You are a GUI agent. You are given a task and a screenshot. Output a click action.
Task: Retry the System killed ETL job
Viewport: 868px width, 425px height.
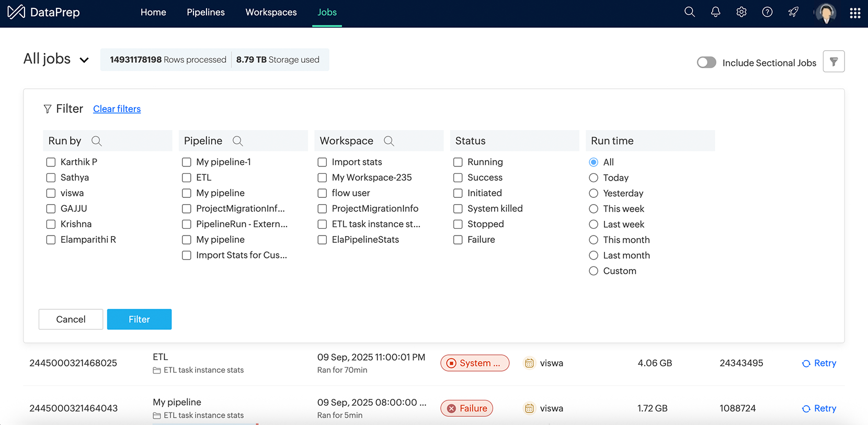pos(819,363)
